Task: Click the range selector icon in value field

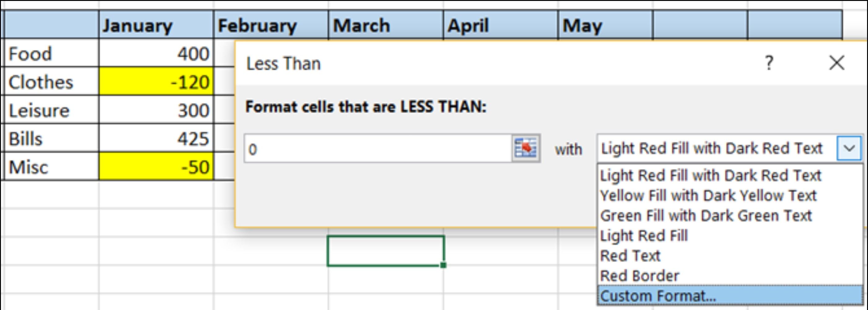Action: pyautogui.click(x=526, y=148)
